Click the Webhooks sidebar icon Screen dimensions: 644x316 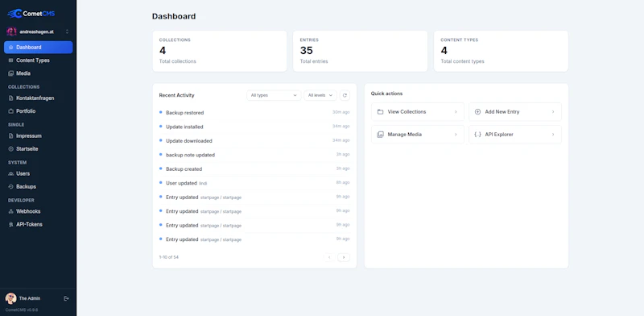click(10, 211)
